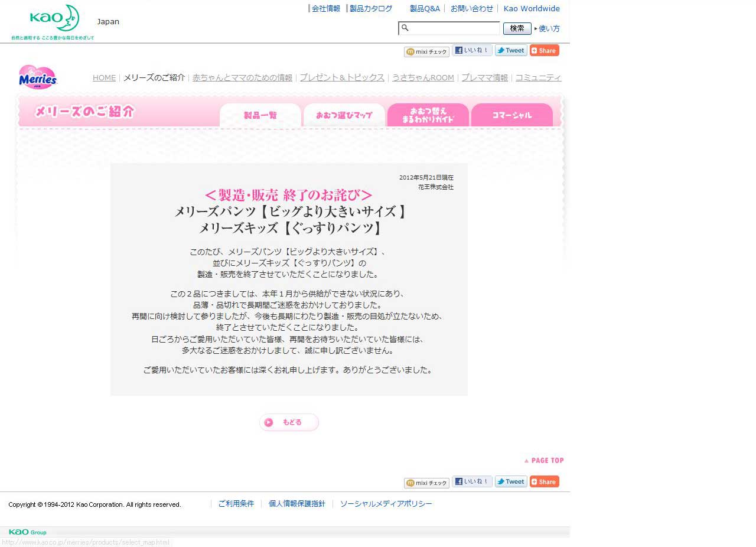756x547 pixels.
Task: Click the pink もどる back button
Action: tap(289, 422)
